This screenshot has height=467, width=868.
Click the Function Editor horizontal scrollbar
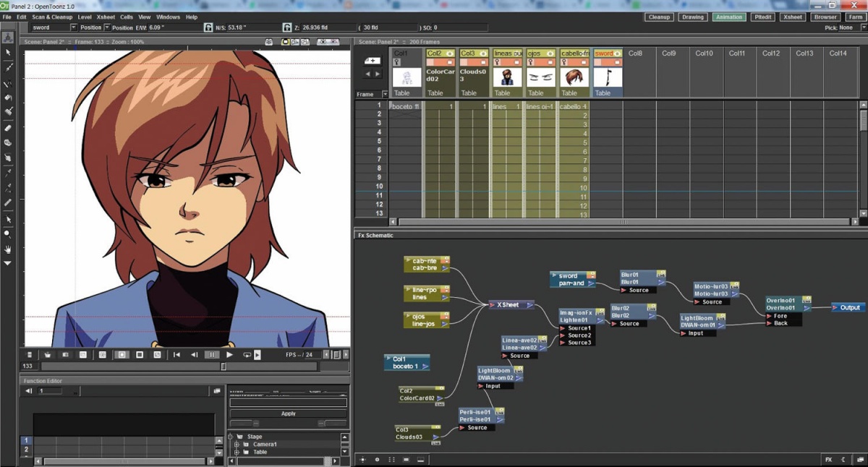pos(124,460)
